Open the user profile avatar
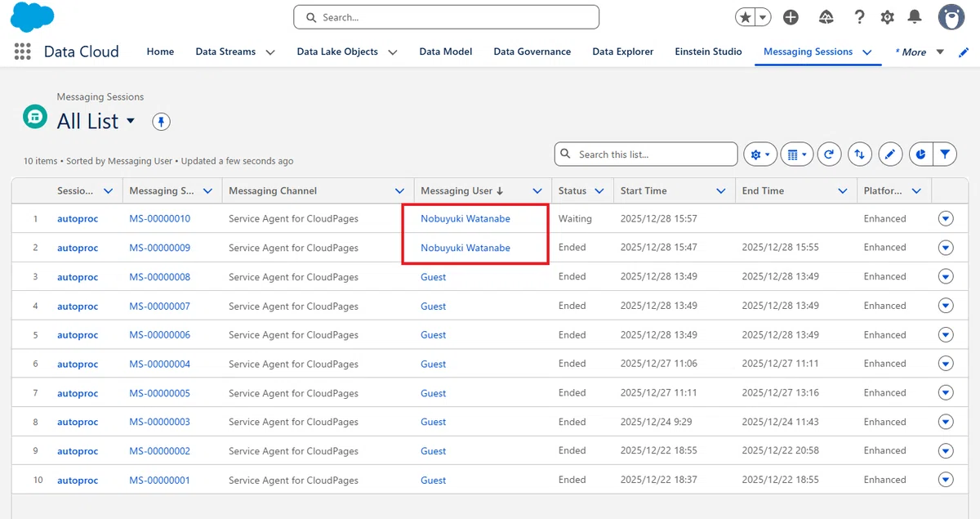Screen dimensions: 980x519 pos(951,16)
